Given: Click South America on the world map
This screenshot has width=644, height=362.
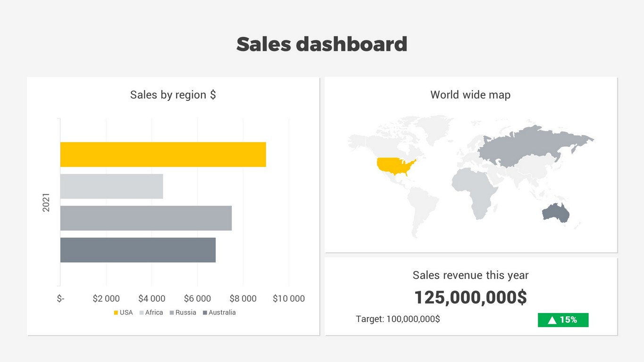Looking at the screenshot, I should pos(422,207).
